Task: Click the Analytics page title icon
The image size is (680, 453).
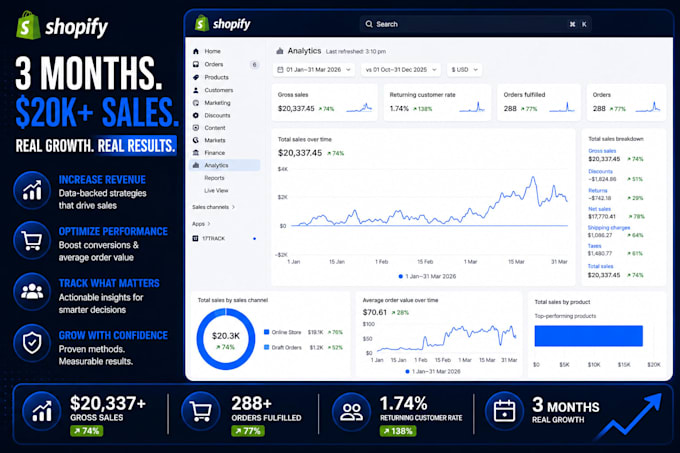Action: (x=280, y=51)
